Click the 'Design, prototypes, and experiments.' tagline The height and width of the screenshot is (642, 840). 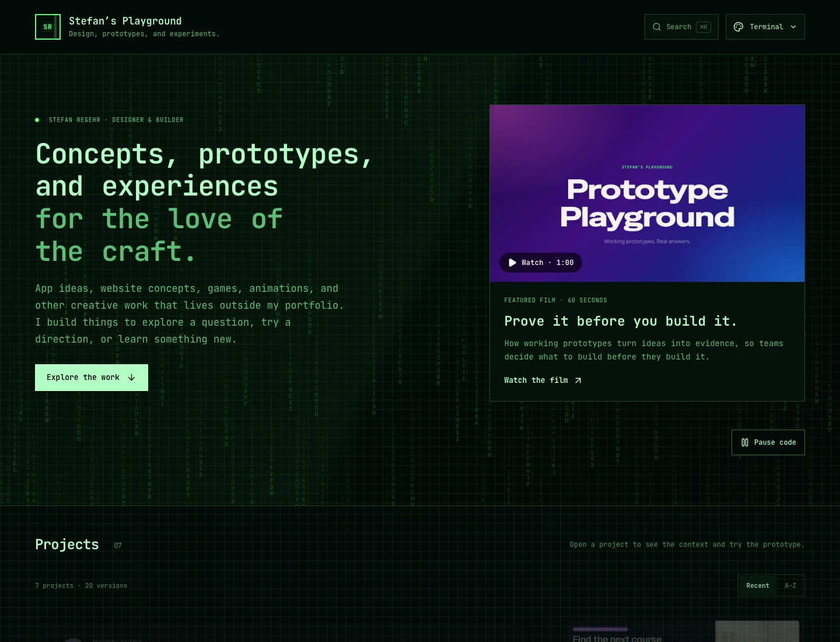144,34
